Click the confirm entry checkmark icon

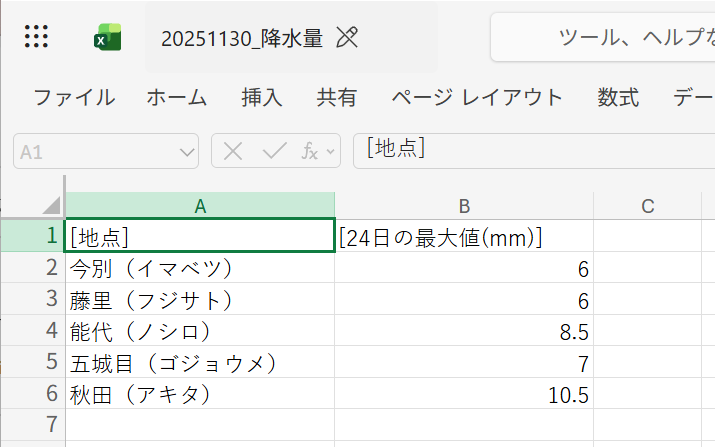coord(275,151)
